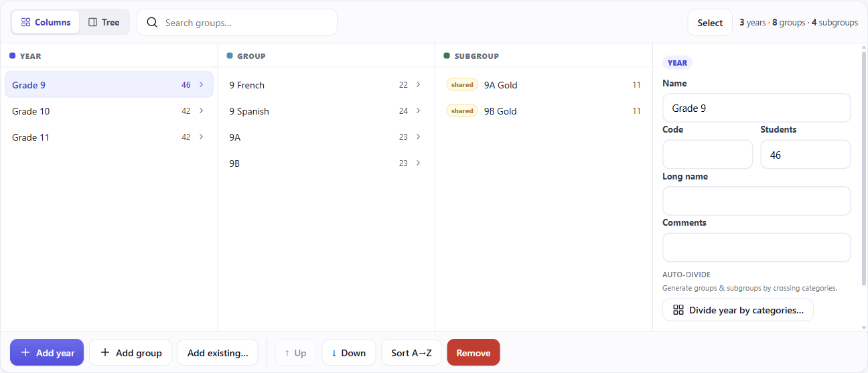The image size is (868, 373).
Task: Click 9B Gold student count 11
Action: point(636,111)
